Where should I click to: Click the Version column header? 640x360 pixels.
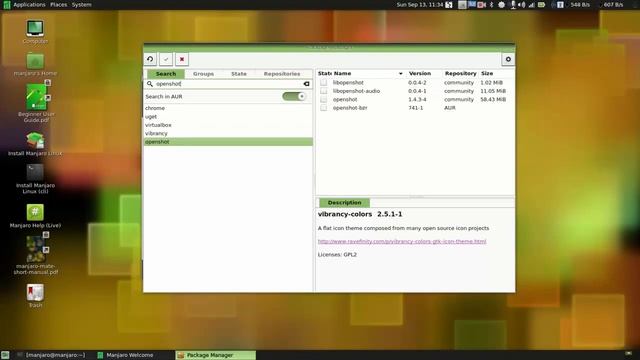[x=420, y=73]
